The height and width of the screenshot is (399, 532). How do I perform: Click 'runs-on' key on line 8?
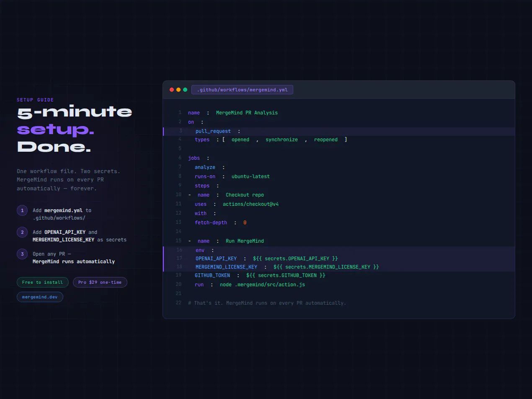205,176
